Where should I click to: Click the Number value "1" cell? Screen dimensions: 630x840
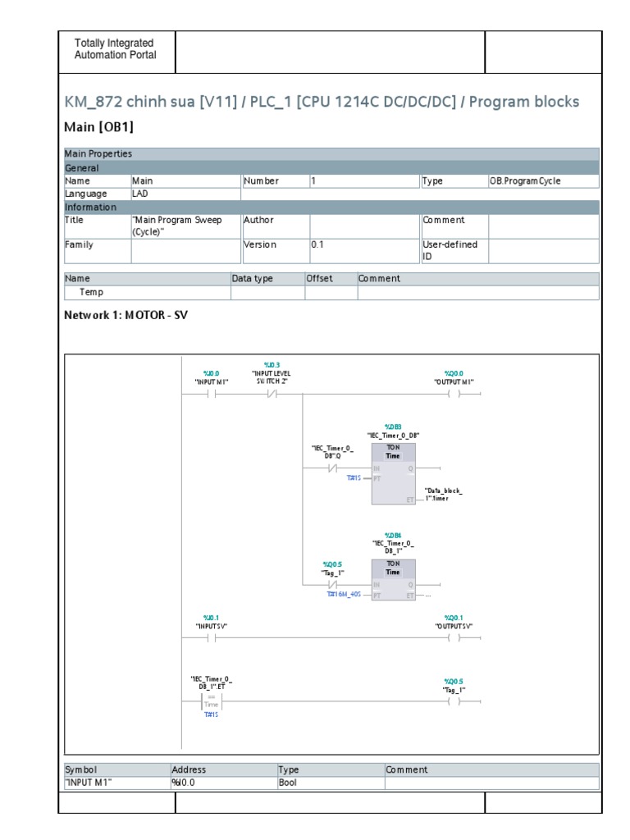click(364, 181)
